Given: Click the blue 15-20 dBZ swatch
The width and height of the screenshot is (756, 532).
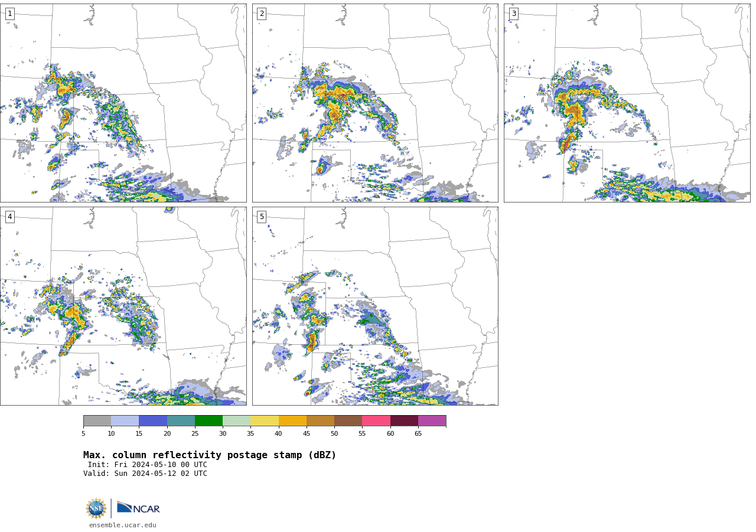Looking at the screenshot, I should point(153,420).
